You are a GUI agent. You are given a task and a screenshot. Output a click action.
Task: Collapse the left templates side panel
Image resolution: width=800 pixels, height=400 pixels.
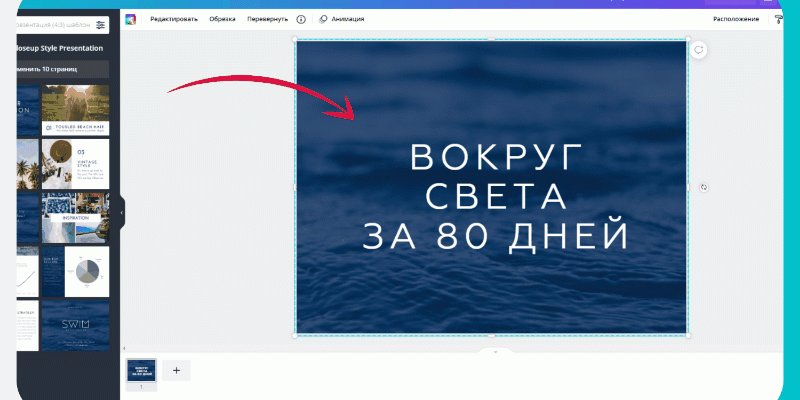pos(121,212)
